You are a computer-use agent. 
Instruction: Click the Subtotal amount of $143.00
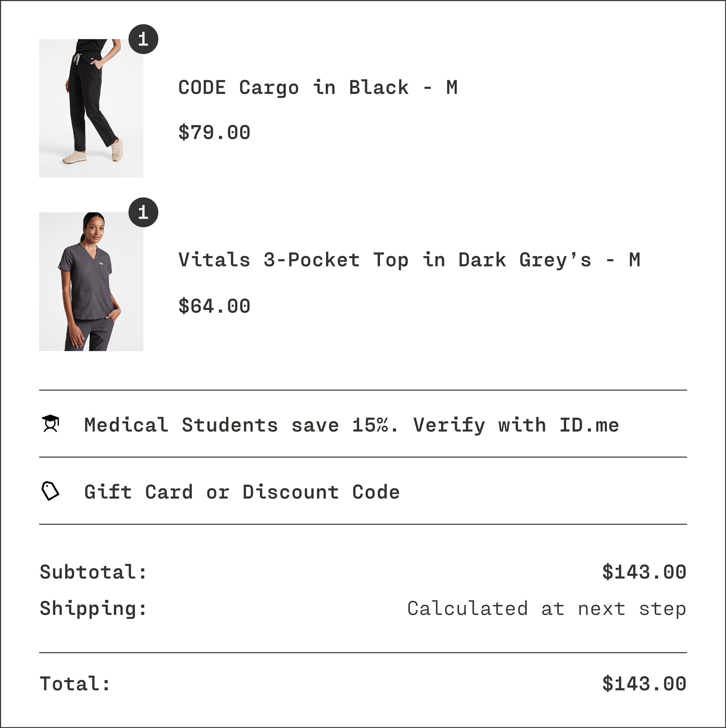pos(644,572)
